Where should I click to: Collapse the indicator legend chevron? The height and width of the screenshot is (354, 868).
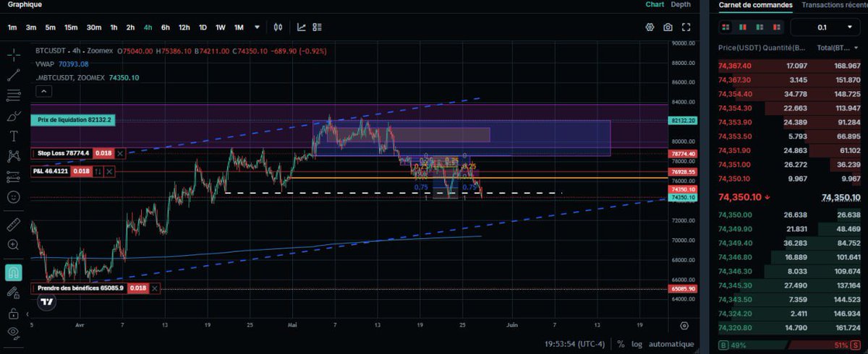43,91
